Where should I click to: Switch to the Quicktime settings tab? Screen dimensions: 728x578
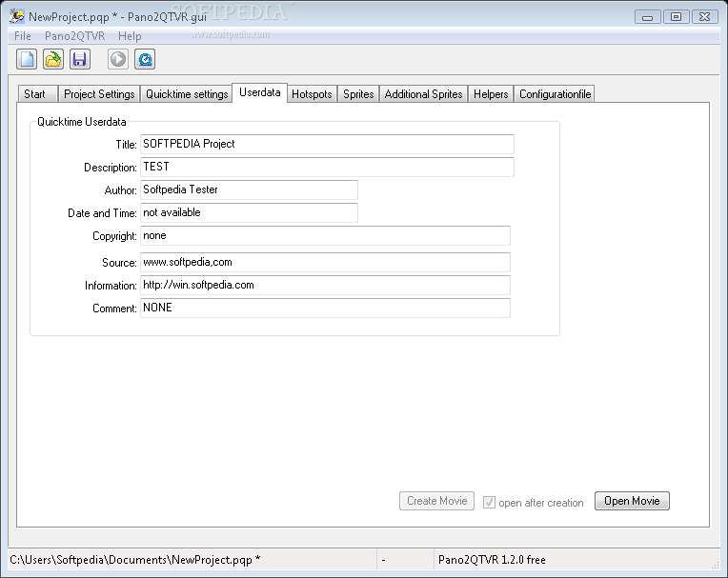(x=187, y=94)
